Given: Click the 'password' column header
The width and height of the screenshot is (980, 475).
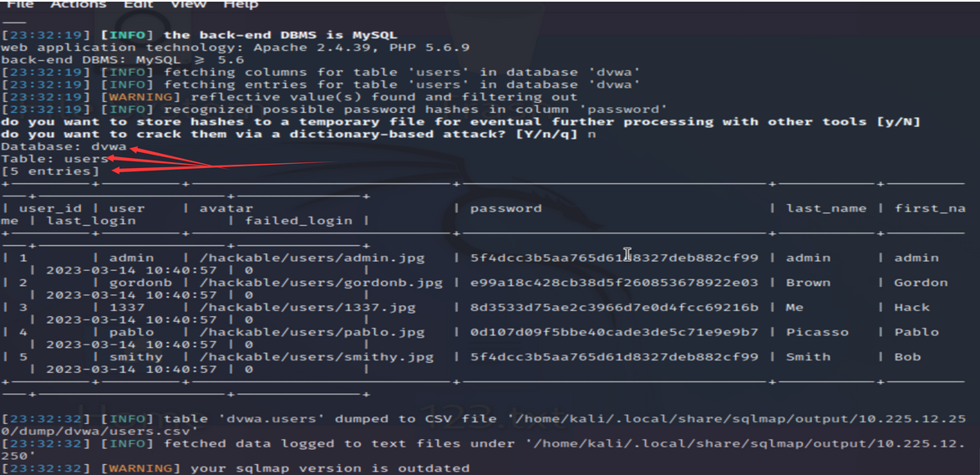Looking at the screenshot, I should coord(506,208).
